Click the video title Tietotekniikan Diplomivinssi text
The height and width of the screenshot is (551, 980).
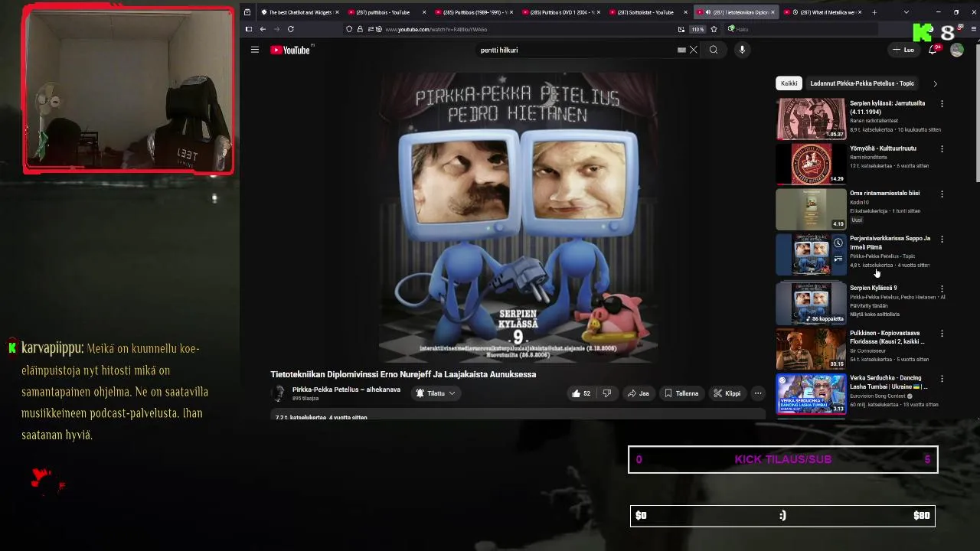(403, 374)
